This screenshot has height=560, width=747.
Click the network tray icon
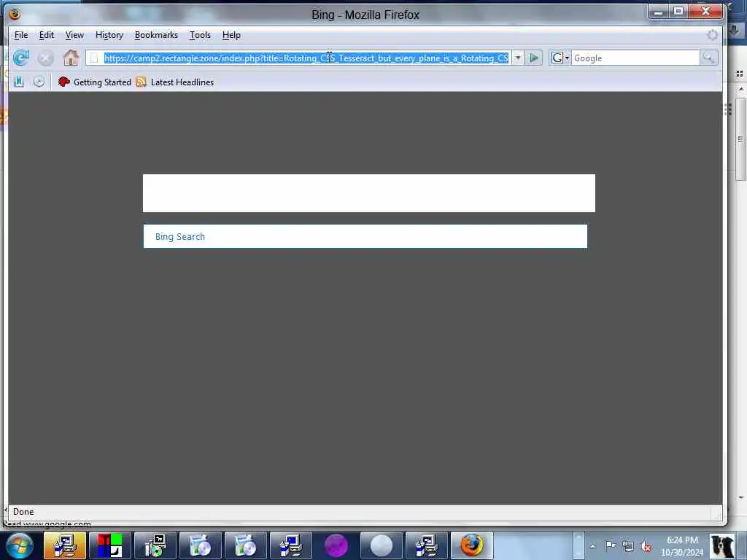(x=628, y=546)
